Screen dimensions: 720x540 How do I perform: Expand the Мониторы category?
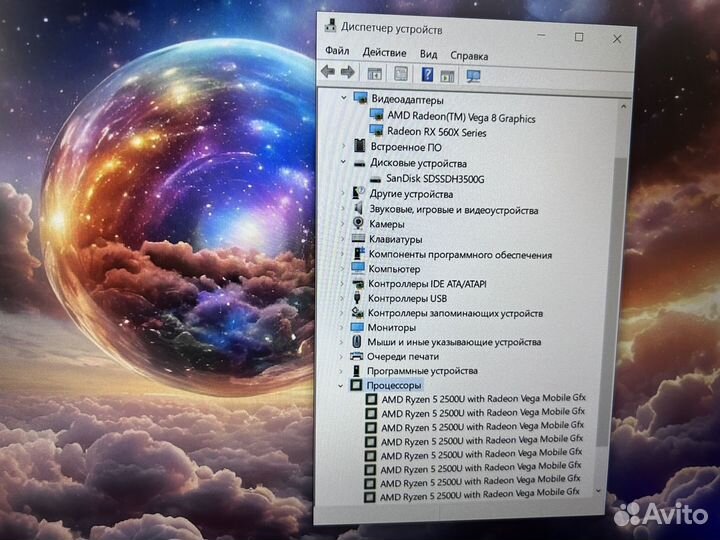(x=342, y=327)
